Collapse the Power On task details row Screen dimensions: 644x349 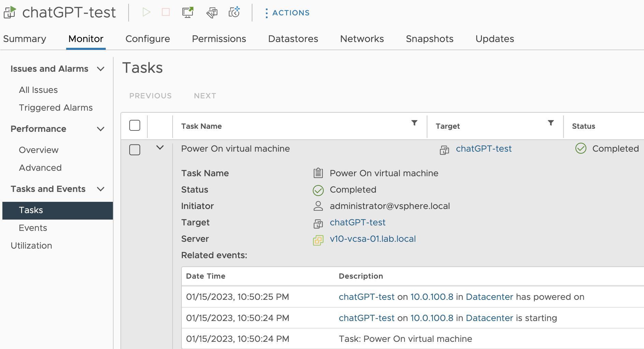(160, 148)
